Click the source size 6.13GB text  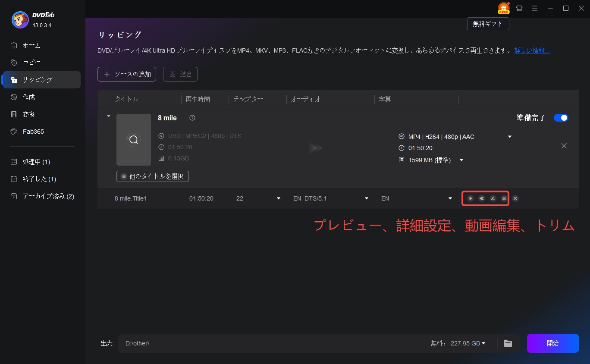(x=179, y=158)
